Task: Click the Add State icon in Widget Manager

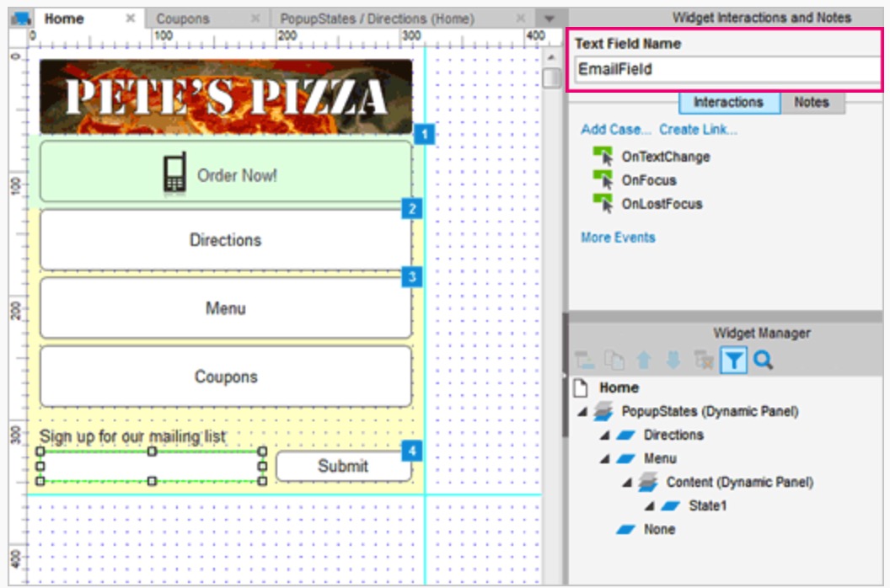Action: [585, 361]
